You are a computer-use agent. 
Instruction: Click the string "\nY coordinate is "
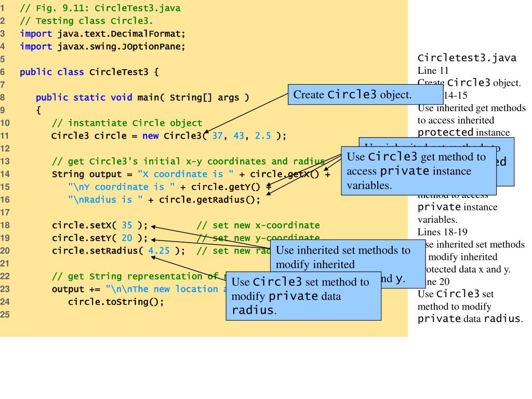(122, 187)
